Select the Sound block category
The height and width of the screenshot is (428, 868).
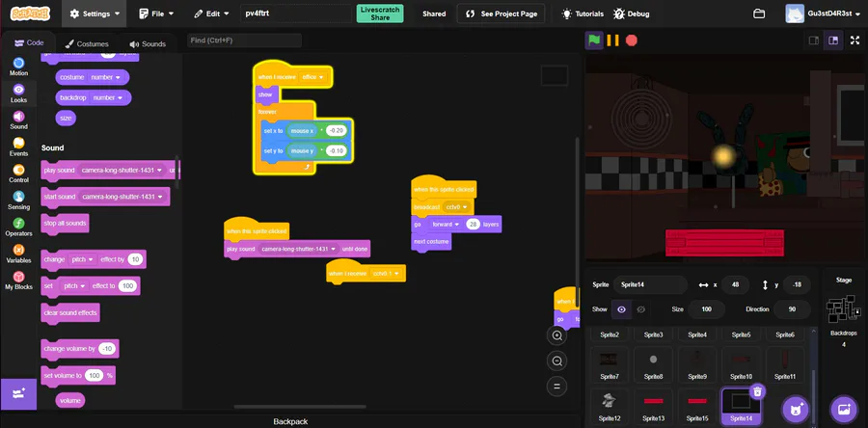click(x=18, y=120)
